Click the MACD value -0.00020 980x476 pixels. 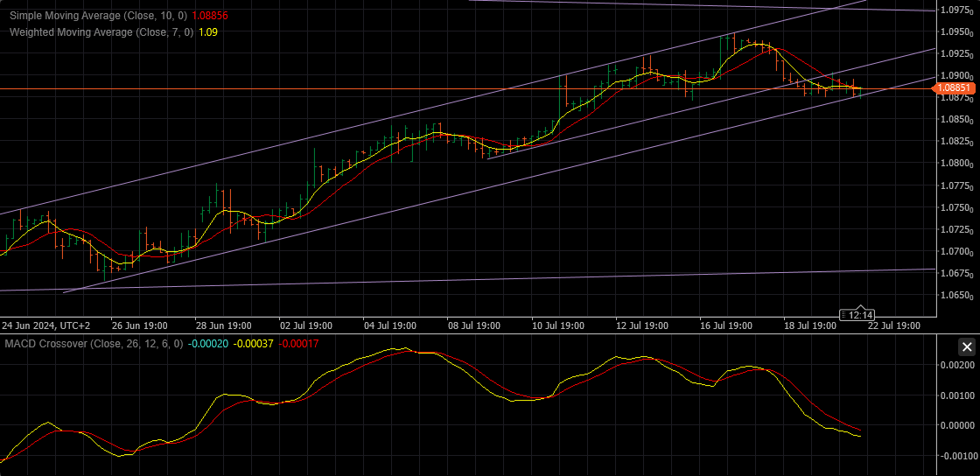(208, 344)
